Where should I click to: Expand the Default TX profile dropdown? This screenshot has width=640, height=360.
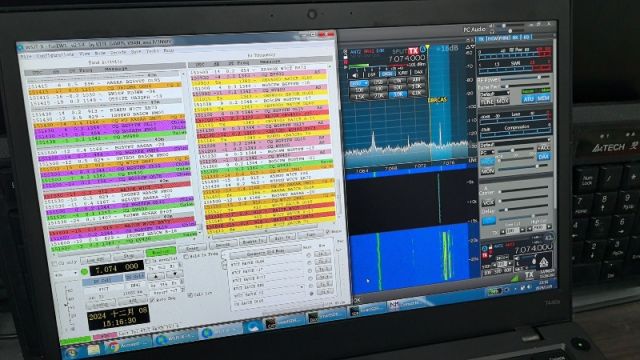494,94
